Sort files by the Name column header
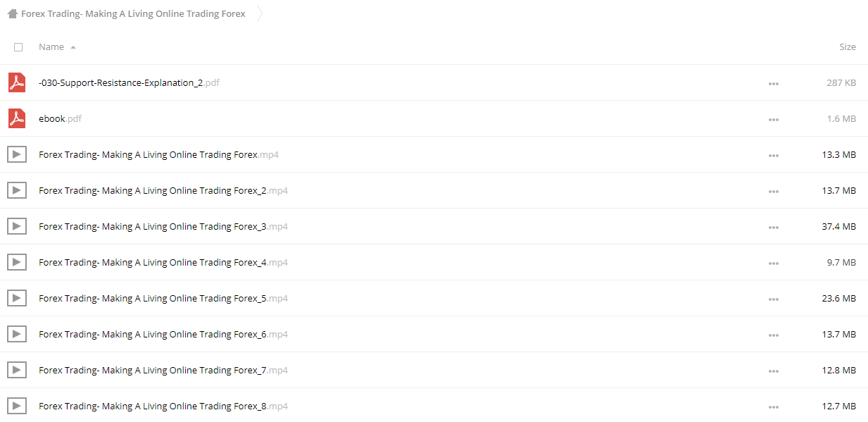The width and height of the screenshot is (868, 422). click(51, 46)
